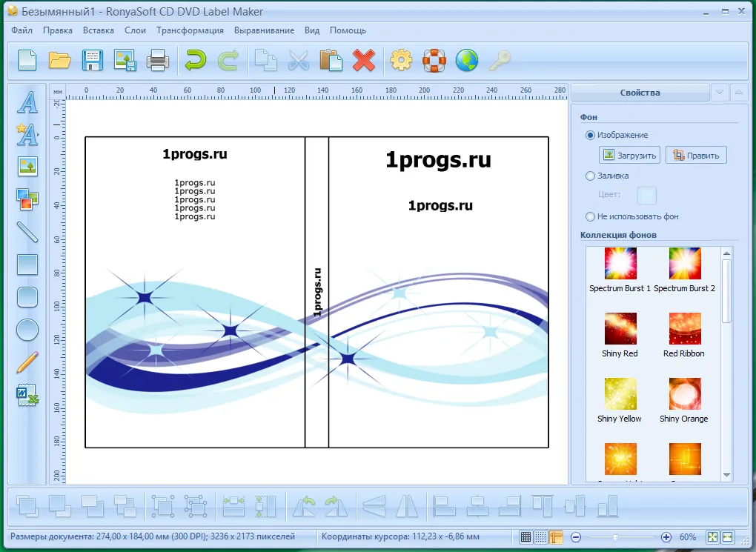This screenshot has height=552, width=756.
Task: Choose the Spectrum Burst 2 background
Action: pos(685,270)
